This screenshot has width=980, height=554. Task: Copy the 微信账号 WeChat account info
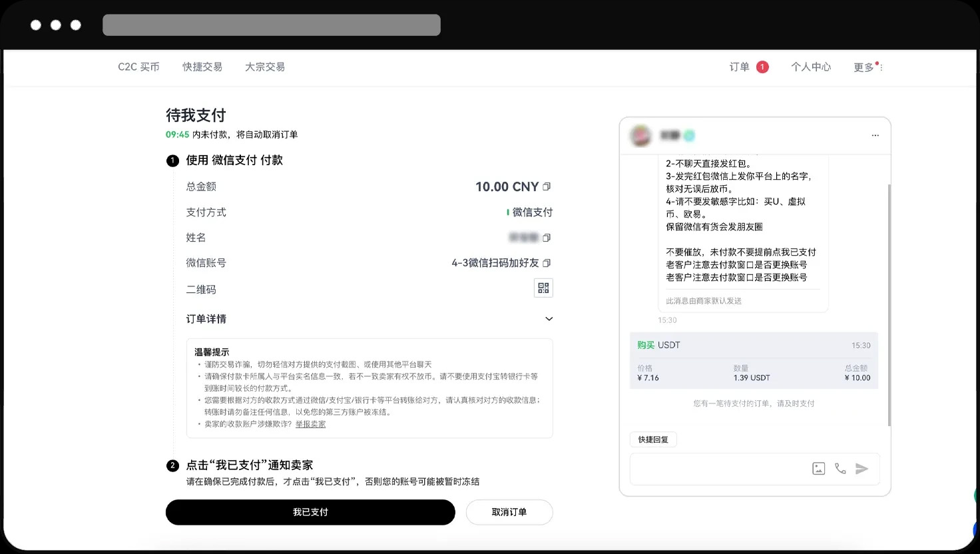coord(546,262)
